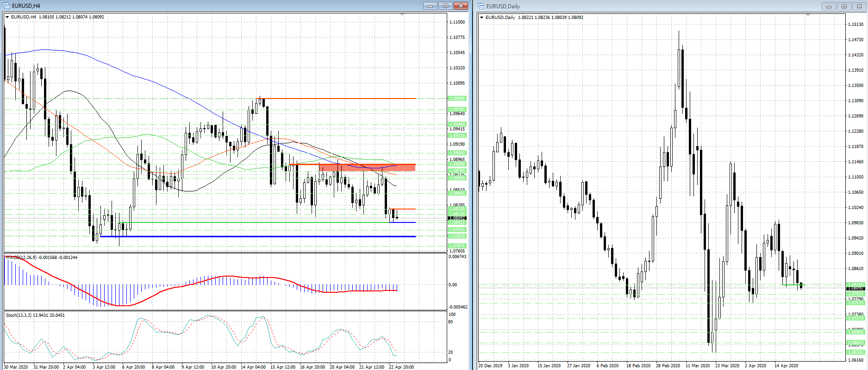Click the 1.10650 price scale value on Daily chart
868x370 pixels.
tap(856, 192)
